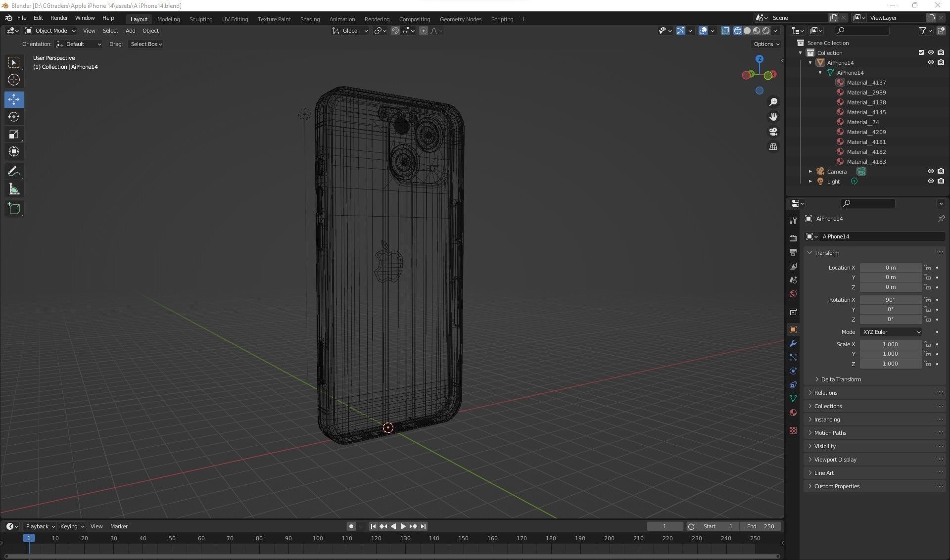Toggle lock on Location X
The width and height of the screenshot is (950, 560).
927,268
